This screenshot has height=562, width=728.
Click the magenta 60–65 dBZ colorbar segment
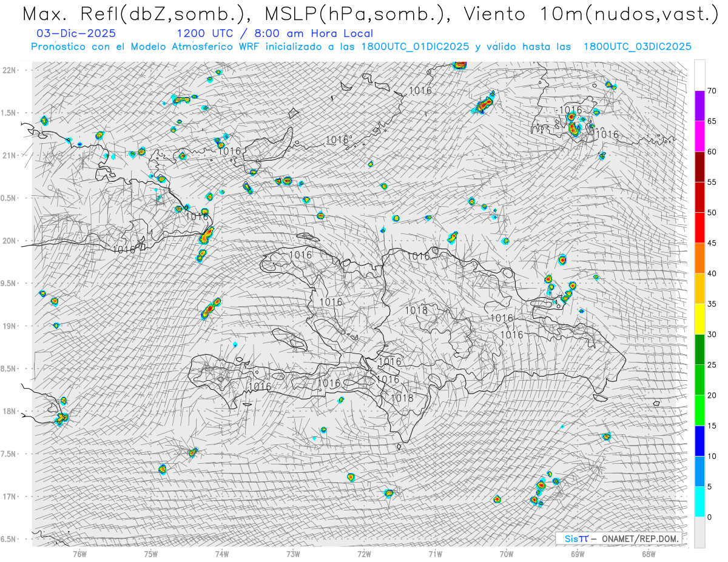coord(699,136)
